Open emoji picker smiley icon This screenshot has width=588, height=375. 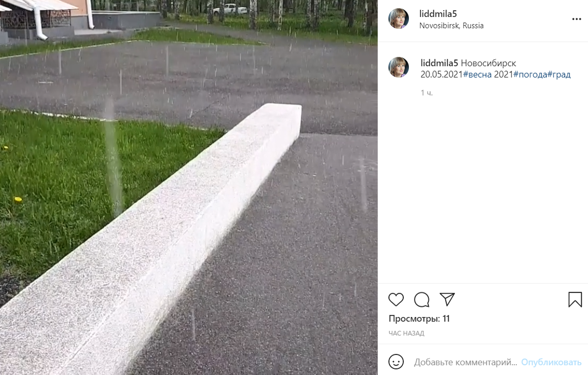[x=396, y=362]
